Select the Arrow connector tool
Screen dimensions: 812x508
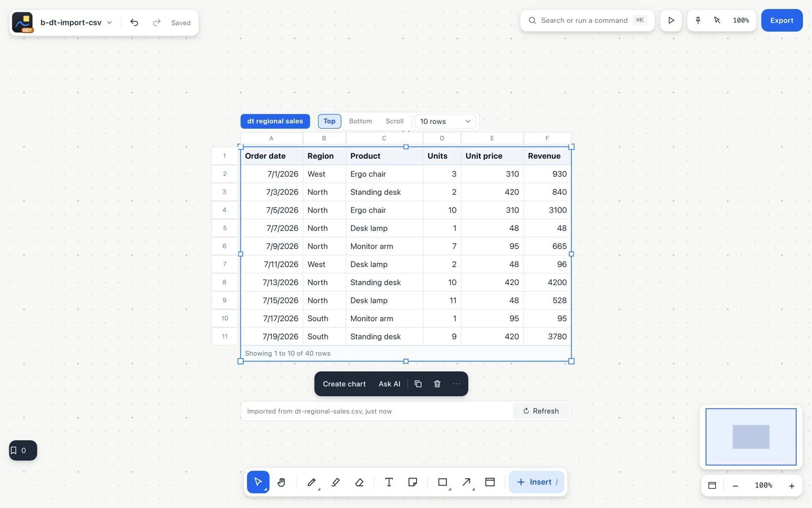pos(467,482)
